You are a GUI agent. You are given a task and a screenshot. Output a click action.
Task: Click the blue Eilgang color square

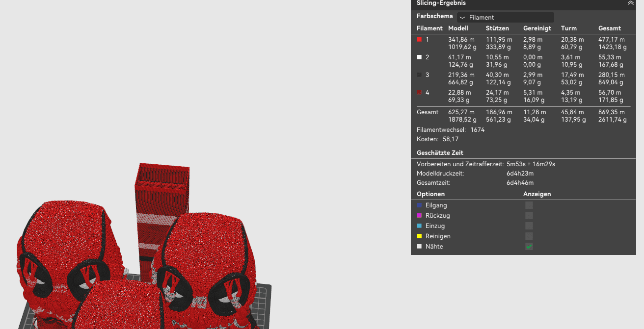(x=419, y=205)
